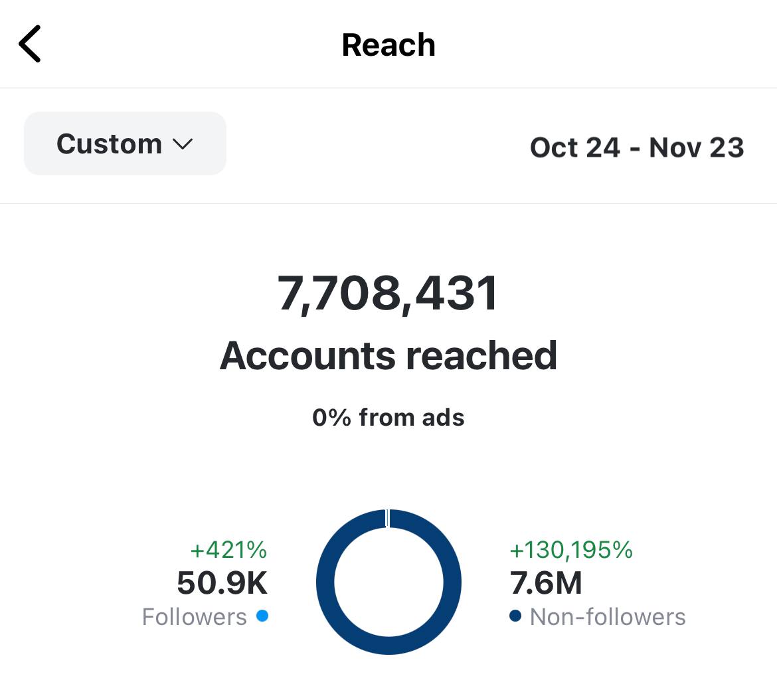This screenshot has width=777, height=700.
Task: Tap the tiny followers slice atop donut
Action: click(x=388, y=518)
